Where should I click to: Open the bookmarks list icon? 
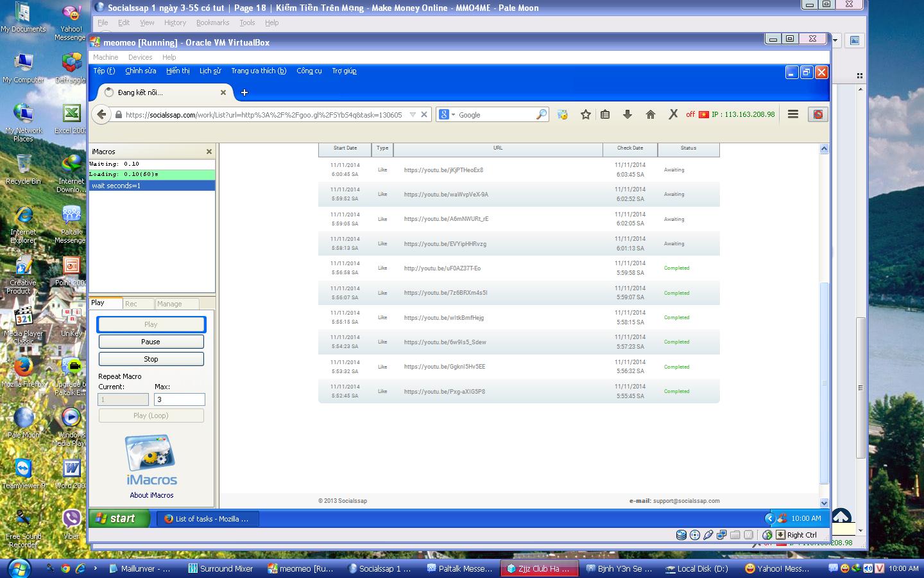605,114
